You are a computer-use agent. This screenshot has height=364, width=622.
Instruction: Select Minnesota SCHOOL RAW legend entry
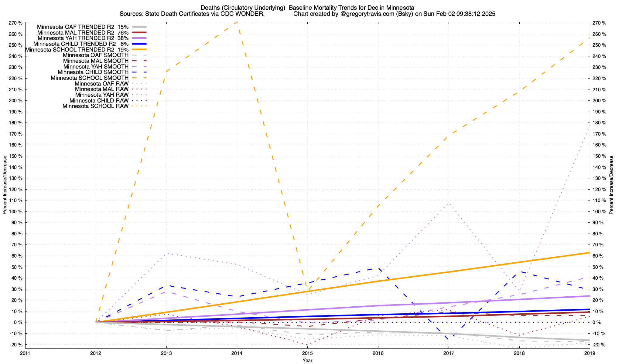95,106
